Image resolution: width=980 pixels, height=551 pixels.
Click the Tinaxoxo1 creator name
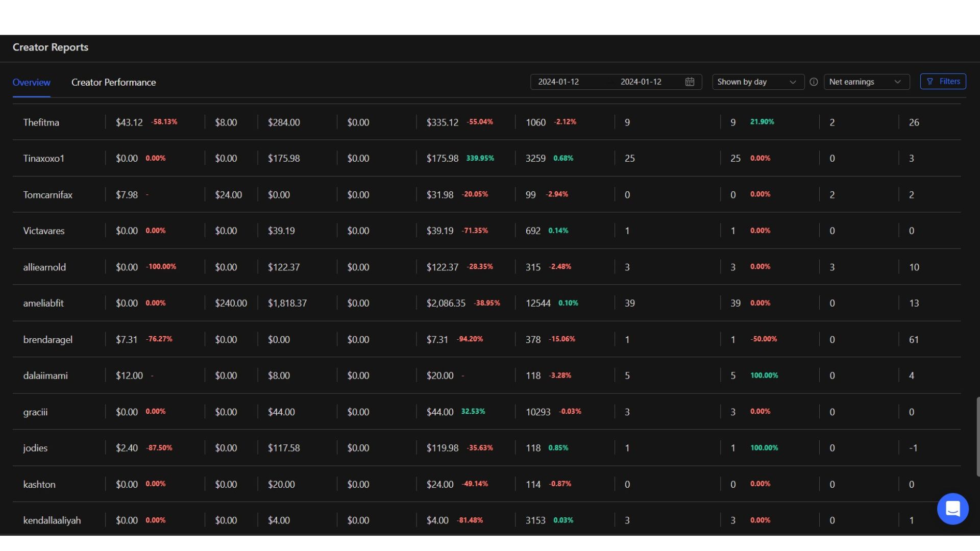[x=44, y=158]
